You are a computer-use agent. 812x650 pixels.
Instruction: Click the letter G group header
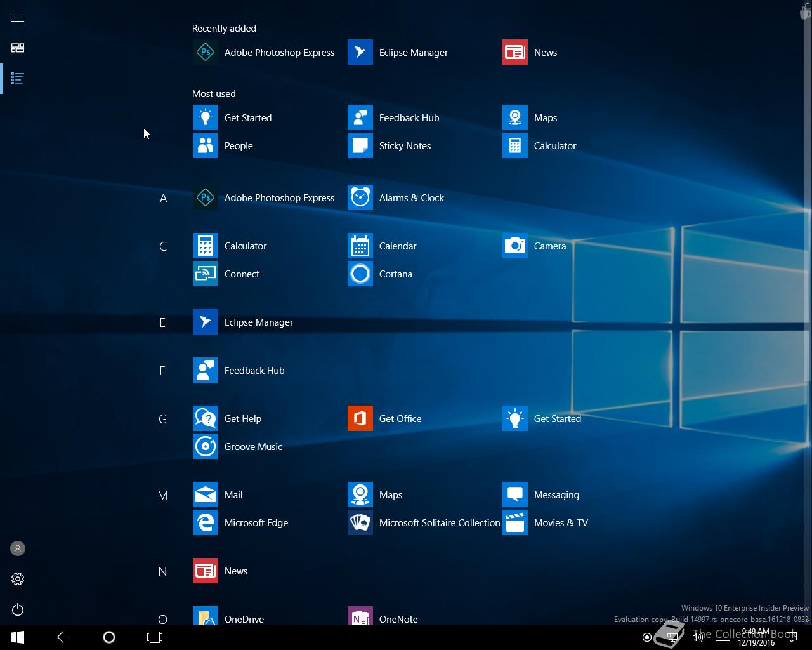coord(163,419)
